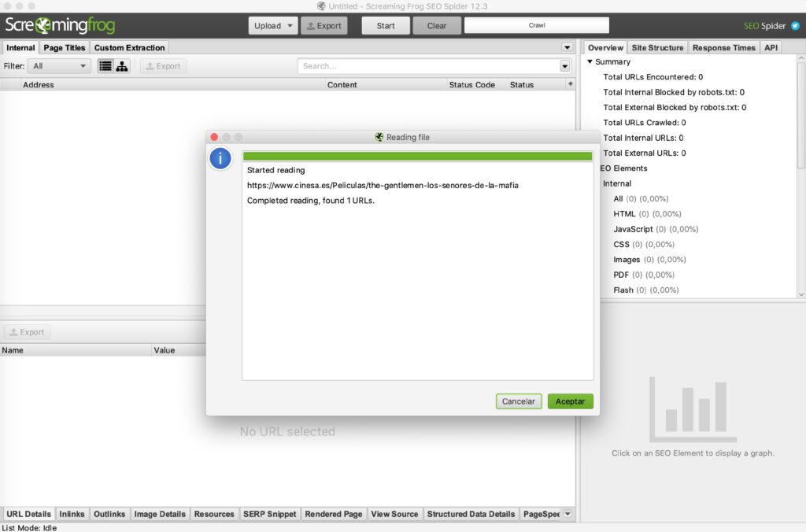Viewport: 806px width, 532px height.
Task: Switch to the Response Times tab
Action: pos(724,47)
